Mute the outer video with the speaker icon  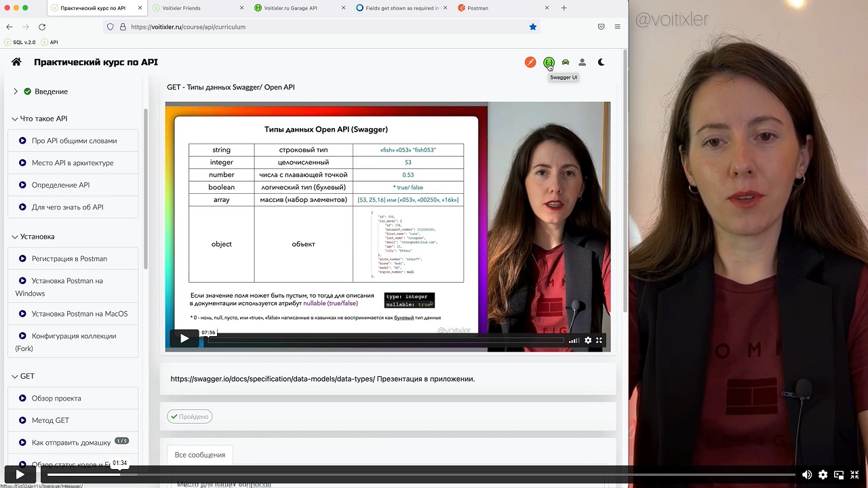807,475
